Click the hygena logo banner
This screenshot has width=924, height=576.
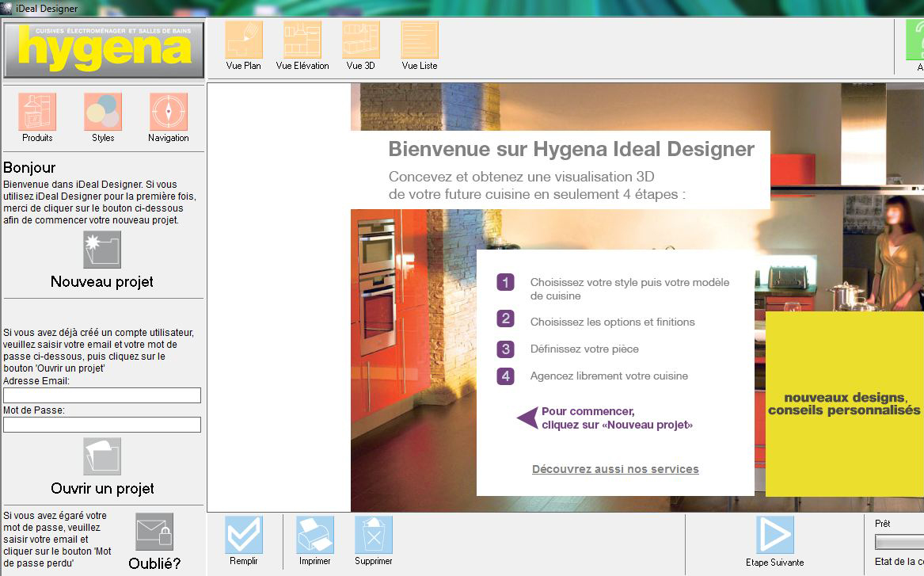pos(104,50)
